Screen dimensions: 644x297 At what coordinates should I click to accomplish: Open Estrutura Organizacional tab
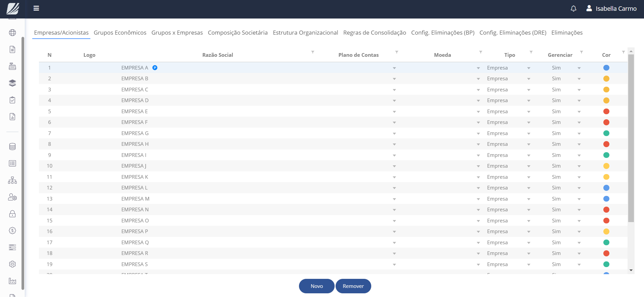pos(305,33)
